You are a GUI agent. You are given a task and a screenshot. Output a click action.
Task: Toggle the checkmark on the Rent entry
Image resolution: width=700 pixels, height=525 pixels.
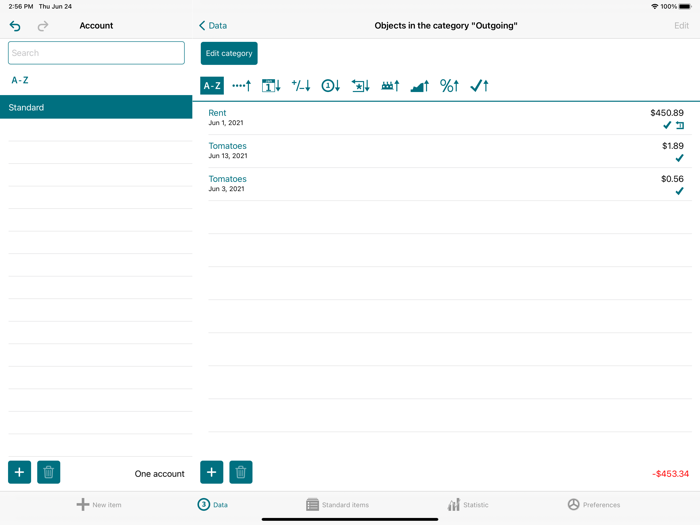(x=667, y=125)
